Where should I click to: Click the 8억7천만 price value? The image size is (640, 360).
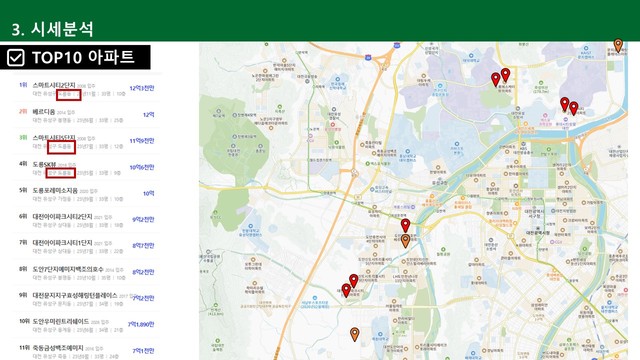click(x=143, y=246)
